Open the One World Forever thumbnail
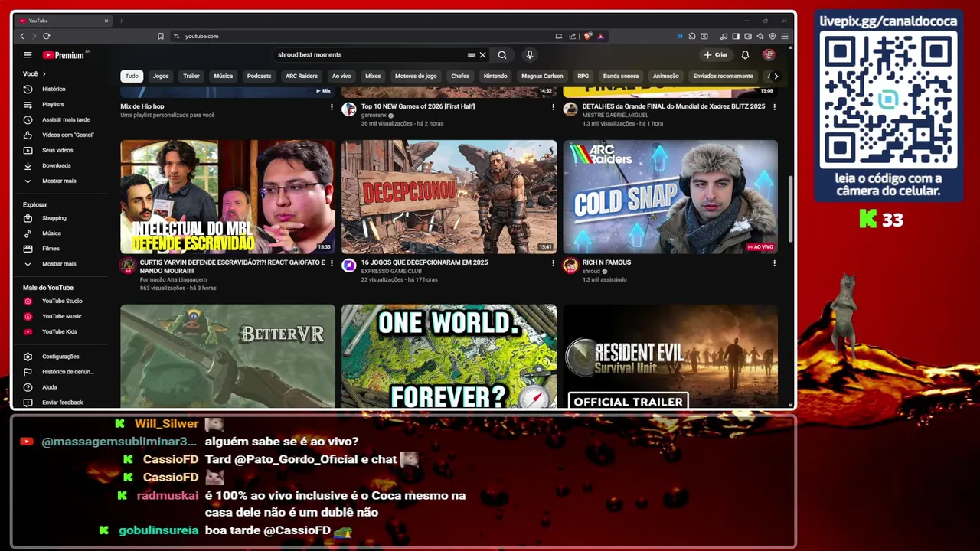This screenshot has height=551, width=980. 449,357
